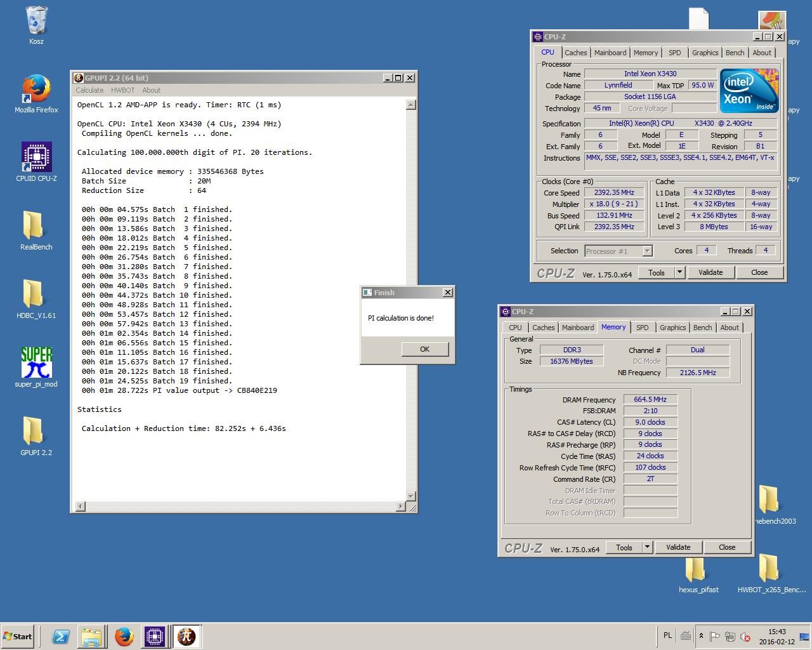The height and width of the screenshot is (650, 812).
Task: Open the GPUPI 2.2 desktop folder
Action: coord(36,437)
